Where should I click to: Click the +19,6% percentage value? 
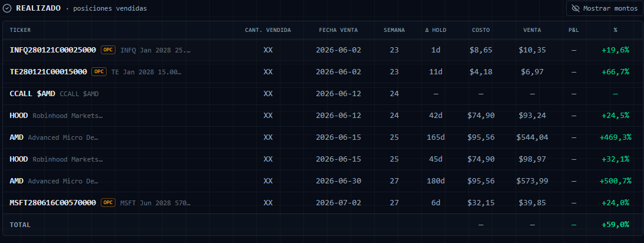pos(615,50)
